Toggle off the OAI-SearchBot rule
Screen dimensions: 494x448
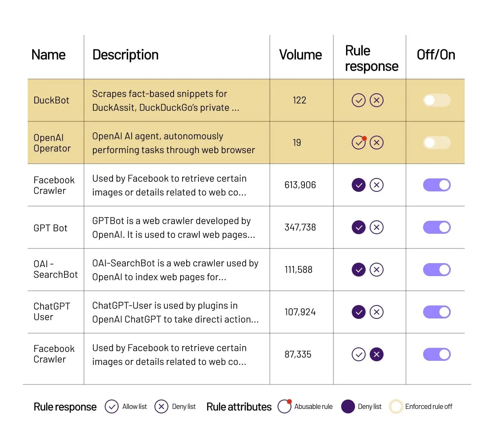[x=437, y=270]
